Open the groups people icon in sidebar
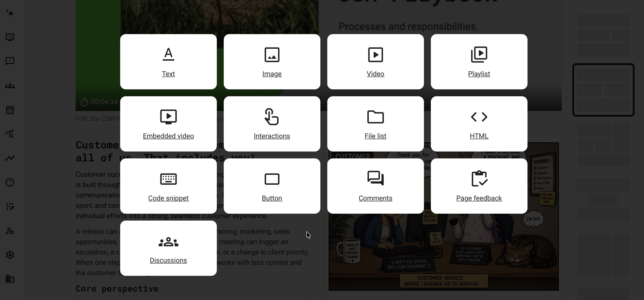The width and height of the screenshot is (644, 300). click(10, 86)
